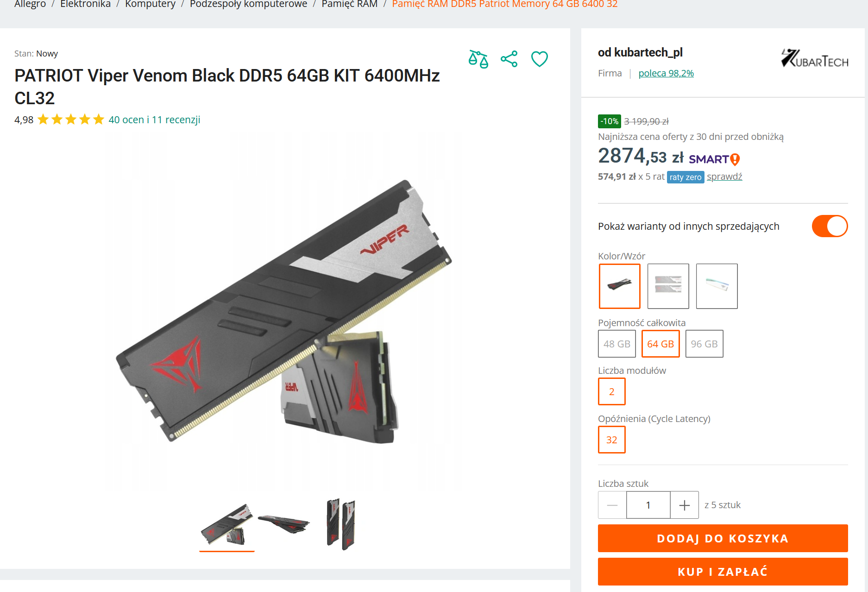Screen dimensions: 868x592
Task: Select the silver color variant swatch
Action: pyautogui.click(x=668, y=286)
